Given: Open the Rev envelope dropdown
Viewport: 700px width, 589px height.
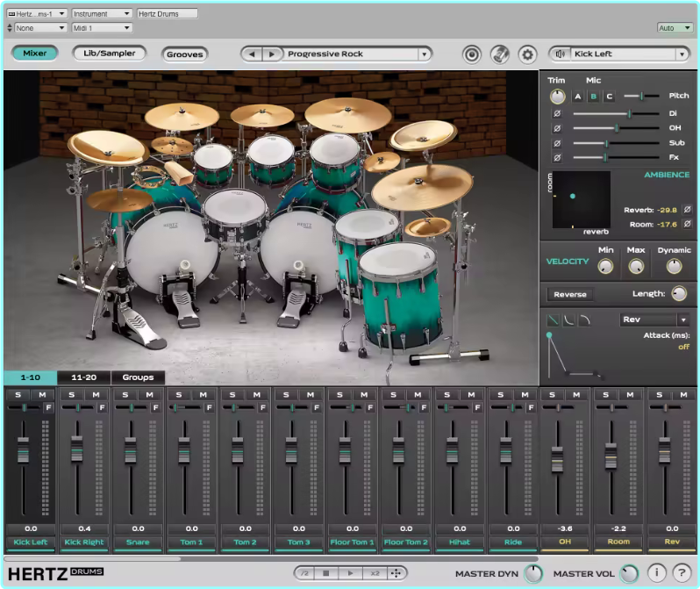Looking at the screenshot, I should tap(682, 320).
